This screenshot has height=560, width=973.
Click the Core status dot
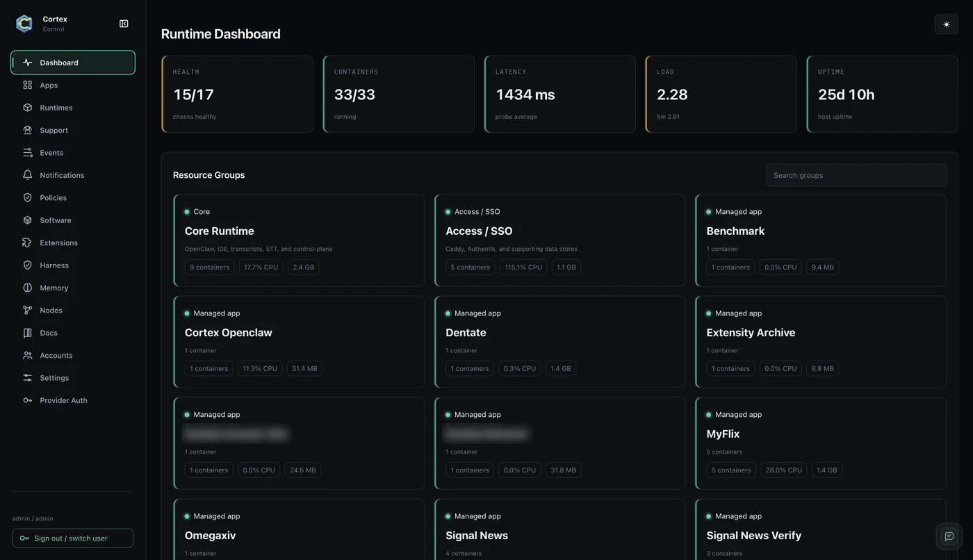187,212
